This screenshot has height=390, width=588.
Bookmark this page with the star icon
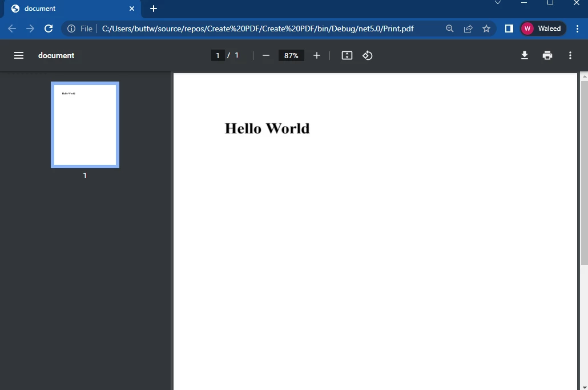coord(486,29)
